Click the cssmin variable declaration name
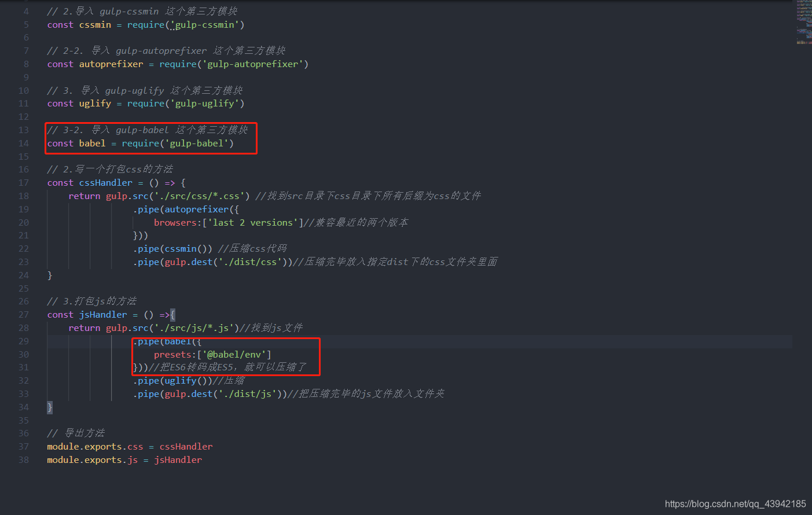The width and height of the screenshot is (812, 515). pos(95,25)
